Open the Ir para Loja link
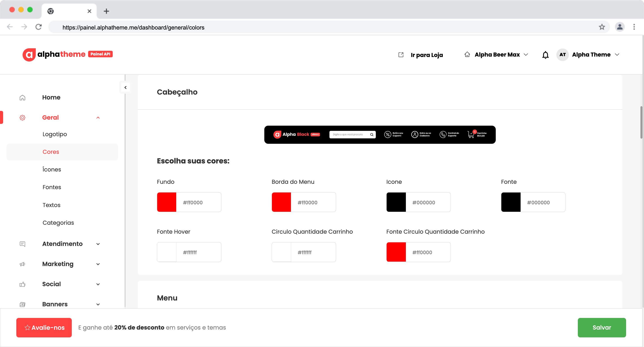 426,55
